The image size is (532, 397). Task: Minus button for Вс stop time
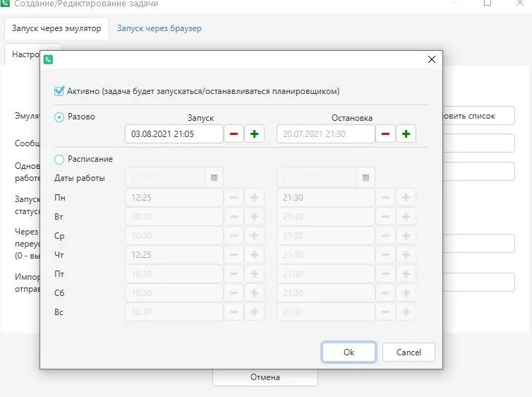click(x=385, y=312)
